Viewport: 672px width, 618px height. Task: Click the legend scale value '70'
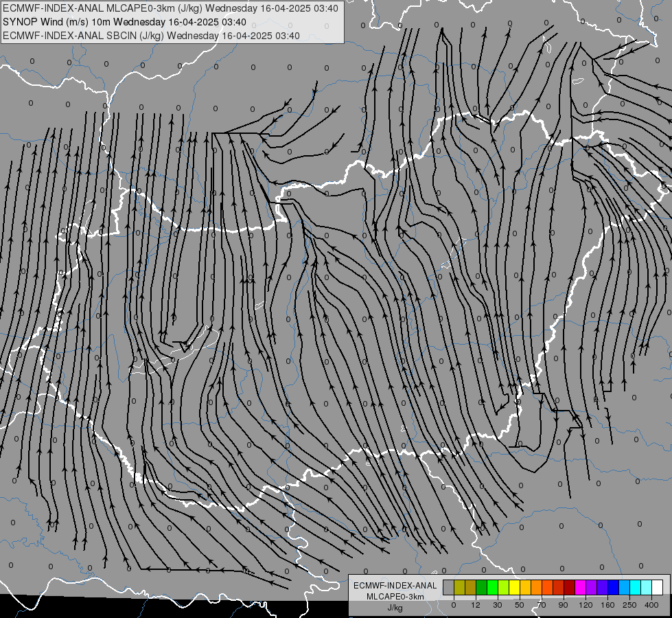coord(542,605)
